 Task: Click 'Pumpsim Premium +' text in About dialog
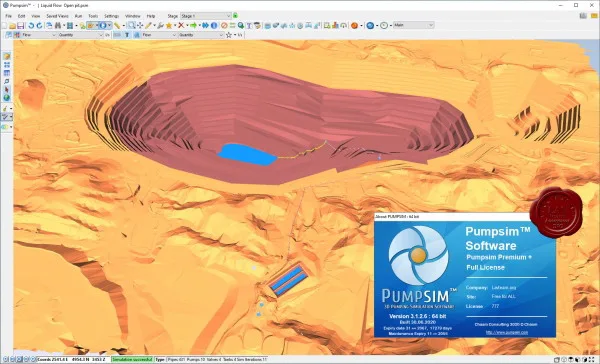pos(499,257)
